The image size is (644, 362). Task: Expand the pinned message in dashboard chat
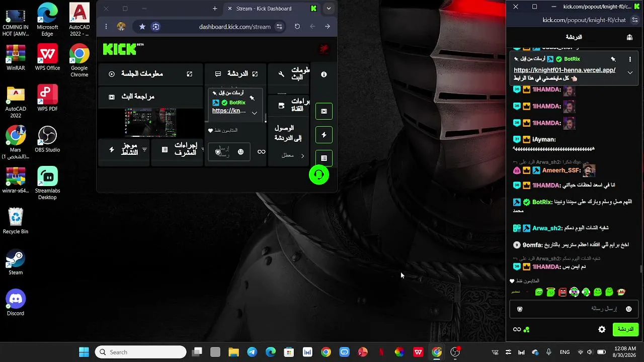click(255, 113)
